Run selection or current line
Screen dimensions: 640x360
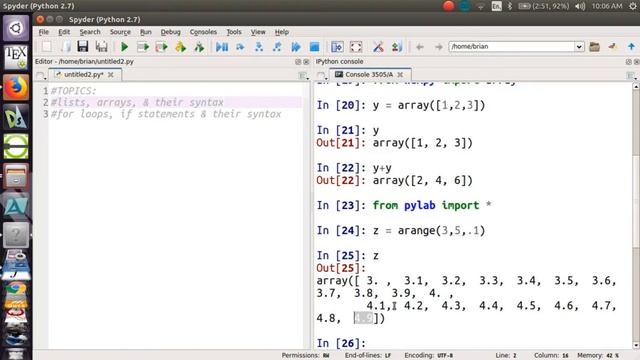[x=180, y=47]
